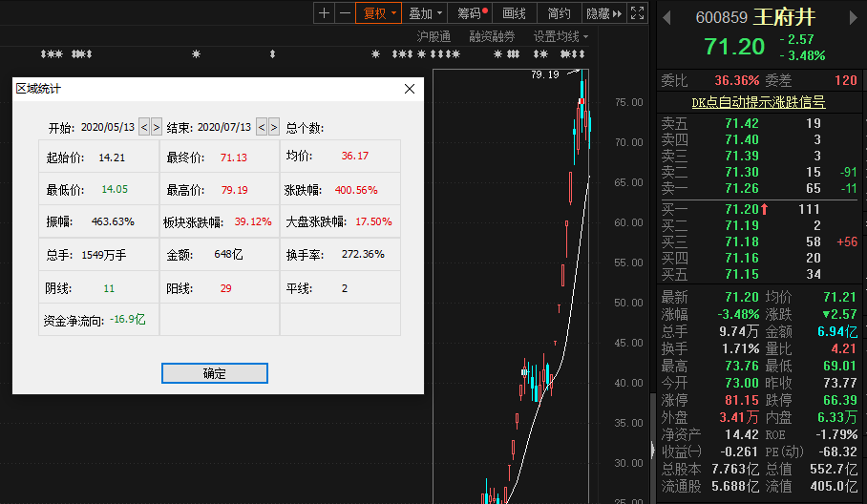
Task: Open DK点自动提示涨跌信号 link
Action: click(x=758, y=102)
